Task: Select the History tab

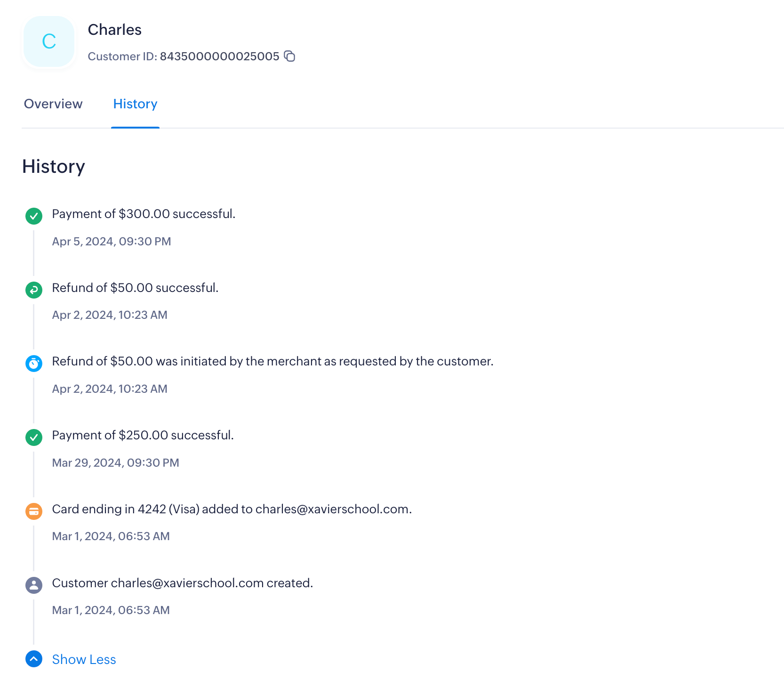Action: click(135, 104)
